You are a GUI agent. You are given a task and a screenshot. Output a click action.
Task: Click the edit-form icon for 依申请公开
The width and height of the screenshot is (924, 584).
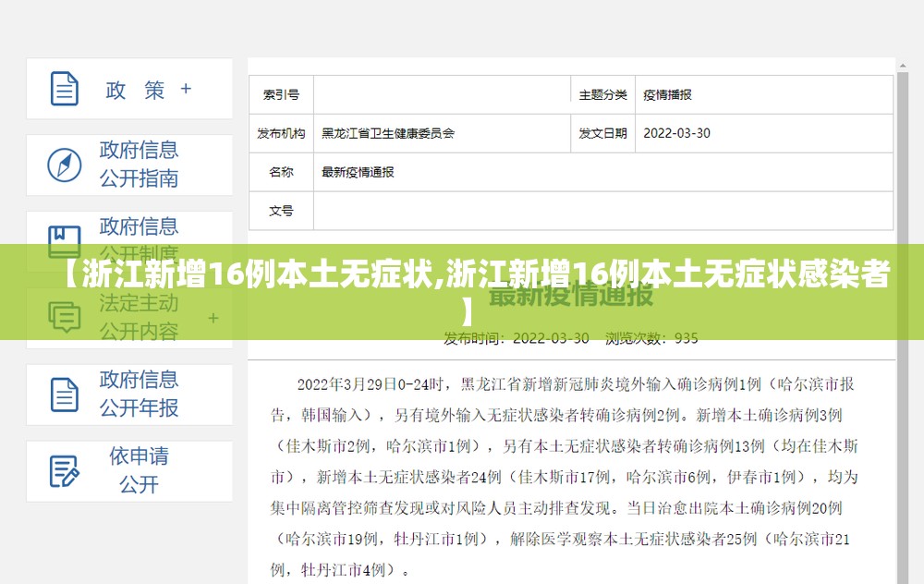tap(65, 471)
